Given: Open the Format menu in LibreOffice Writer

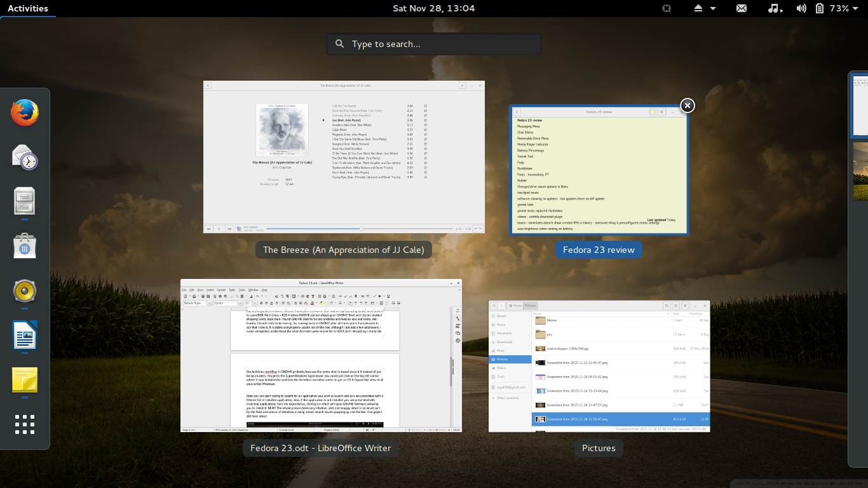Looking at the screenshot, I should (x=221, y=290).
